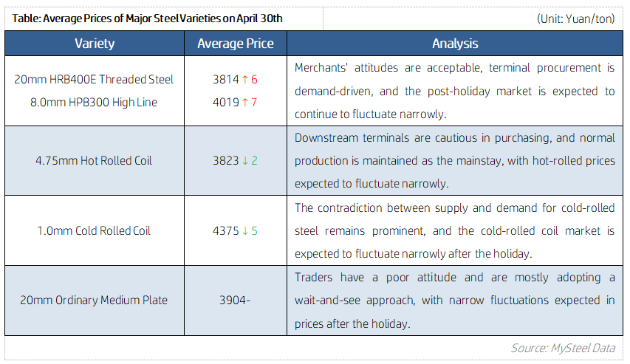Click the Unit: Yuan/ton label

click(x=575, y=18)
